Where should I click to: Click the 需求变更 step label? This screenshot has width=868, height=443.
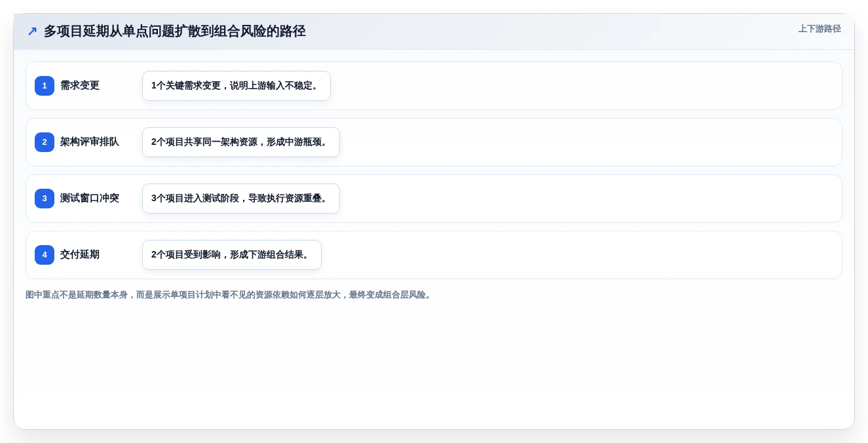click(x=80, y=86)
